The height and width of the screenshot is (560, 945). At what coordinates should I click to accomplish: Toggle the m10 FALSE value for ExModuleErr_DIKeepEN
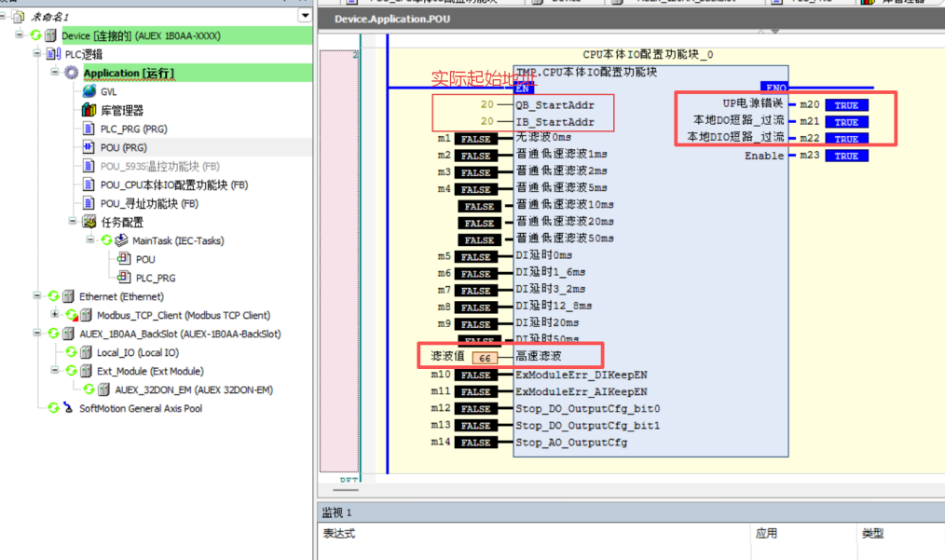476,376
